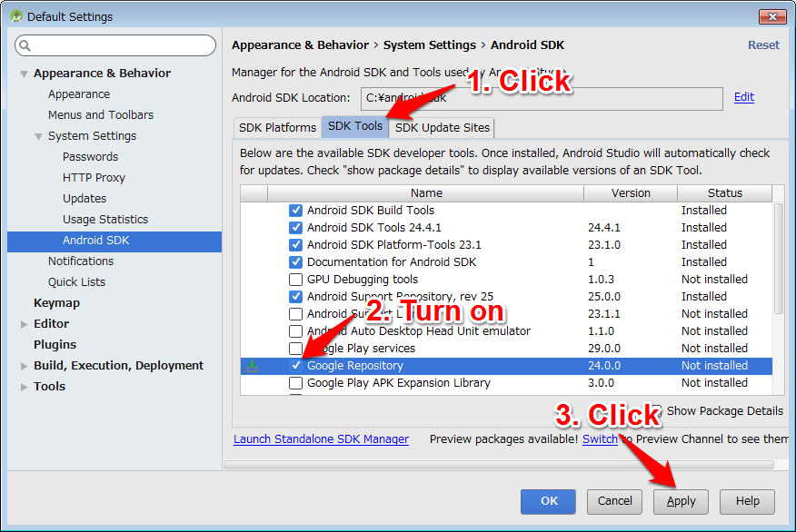796x532 pixels.
Task: Open Menus and Toolbars settings
Action: [101, 115]
